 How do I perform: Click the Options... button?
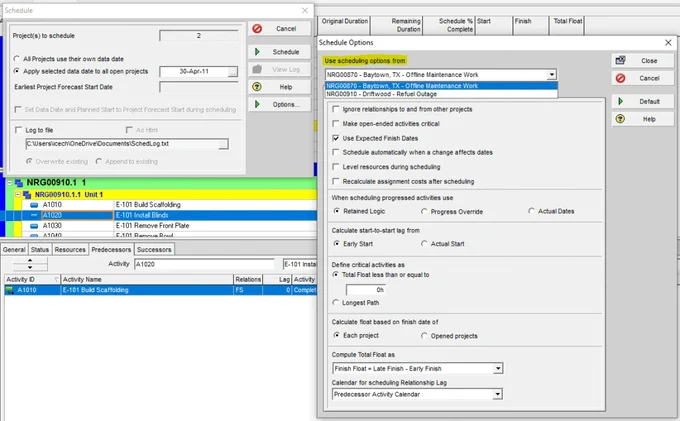click(280, 104)
